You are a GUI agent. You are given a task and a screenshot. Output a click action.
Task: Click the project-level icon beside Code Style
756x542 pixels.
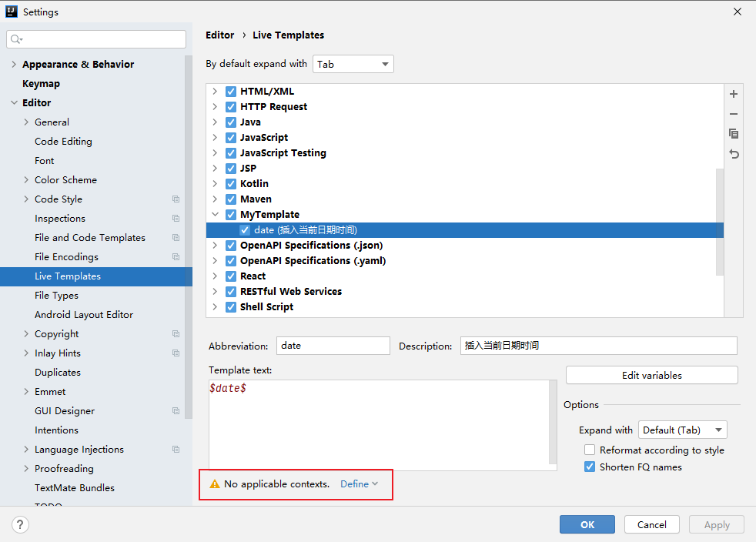176,199
